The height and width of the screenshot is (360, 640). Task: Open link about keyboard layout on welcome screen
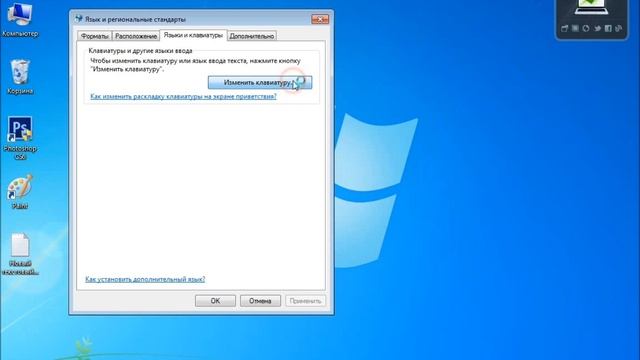pos(183,97)
